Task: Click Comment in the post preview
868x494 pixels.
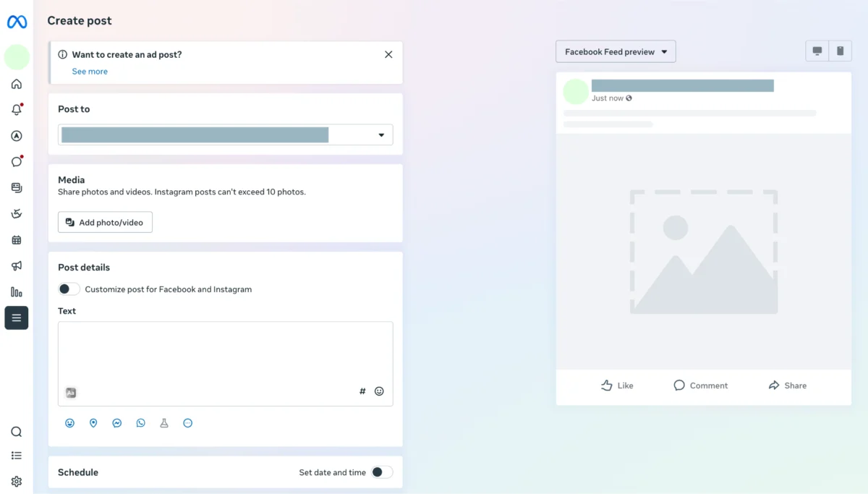Action: coord(700,386)
